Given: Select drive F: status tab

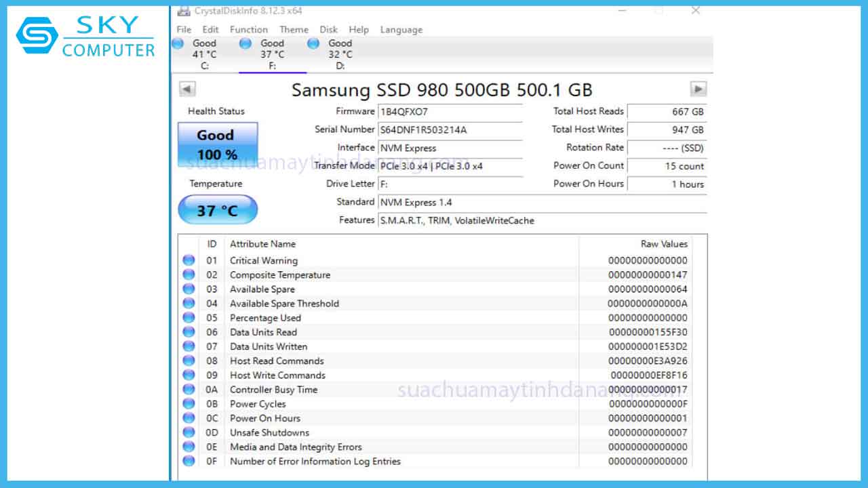Looking at the screenshot, I should (272, 54).
